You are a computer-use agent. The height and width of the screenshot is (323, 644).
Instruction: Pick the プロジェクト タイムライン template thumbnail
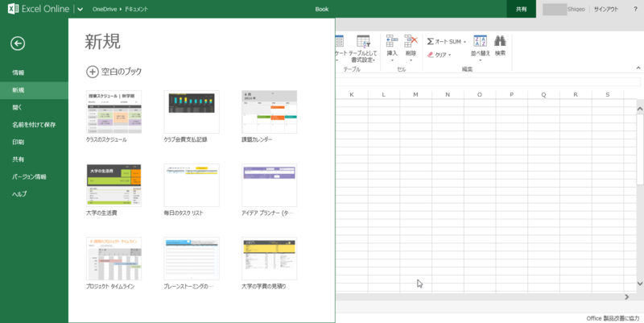pos(114,259)
